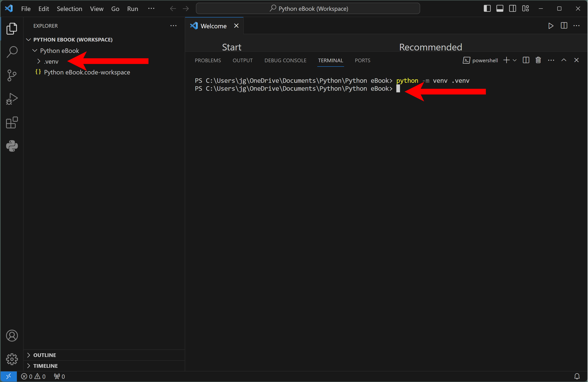Open the View menu
This screenshot has width=588, height=382.
click(97, 9)
